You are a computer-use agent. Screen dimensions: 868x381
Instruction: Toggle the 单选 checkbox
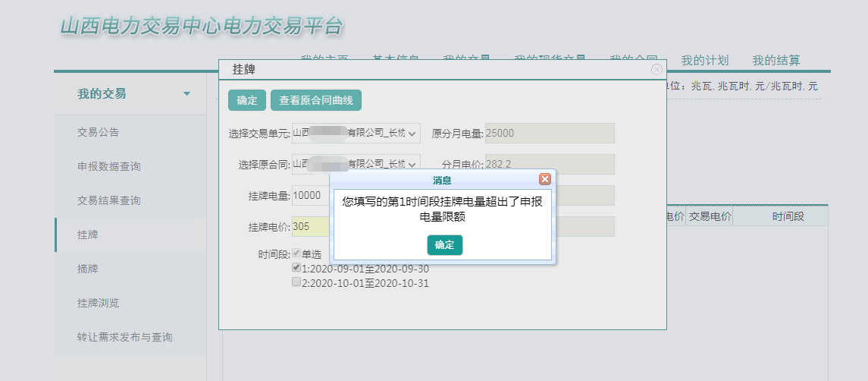coord(296,253)
